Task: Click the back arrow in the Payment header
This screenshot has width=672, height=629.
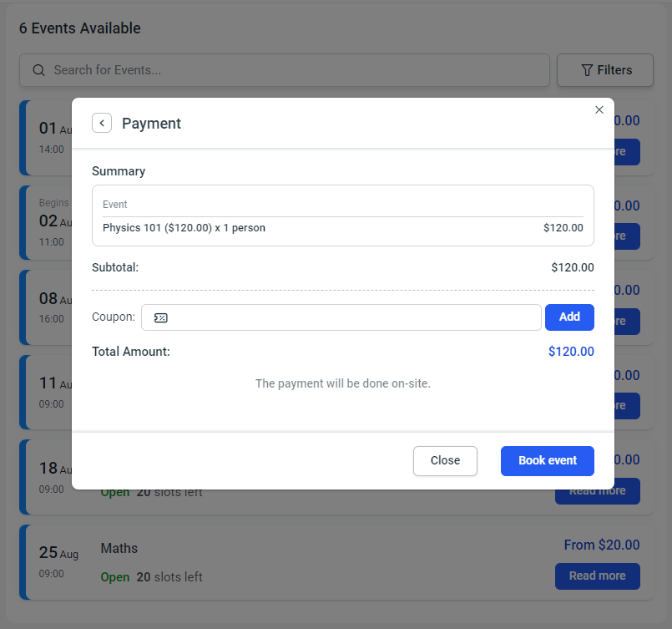Action: tap(101, 123)
